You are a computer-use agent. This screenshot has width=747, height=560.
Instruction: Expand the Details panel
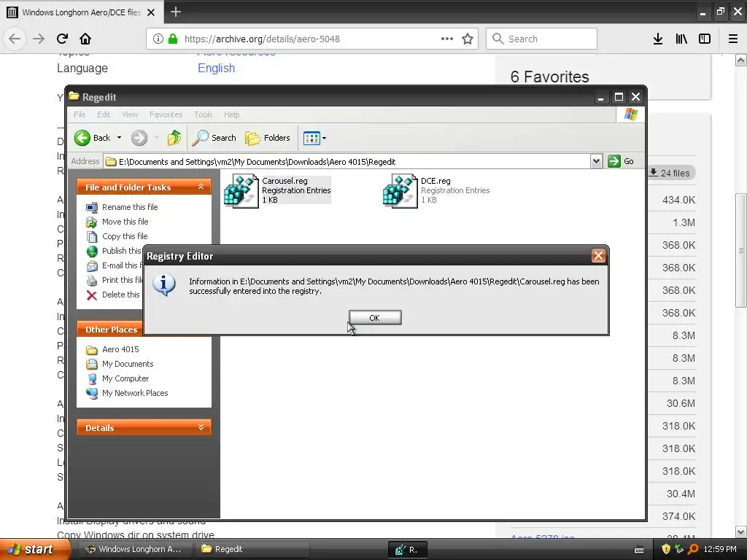[x=201, y=427]
